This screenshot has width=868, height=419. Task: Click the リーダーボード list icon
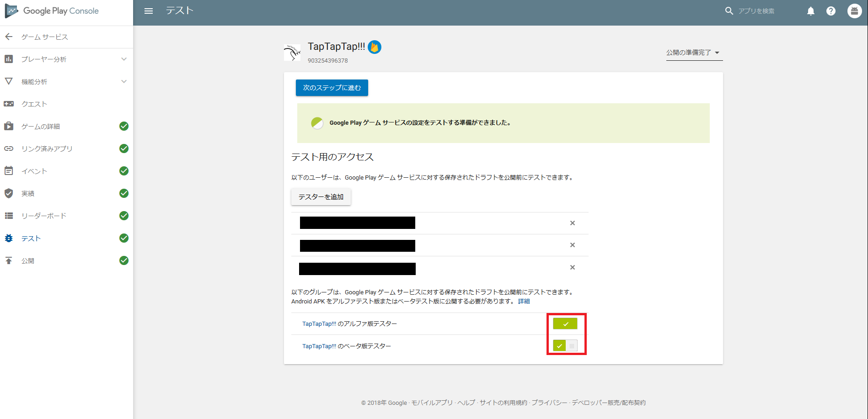coord(9,216)
